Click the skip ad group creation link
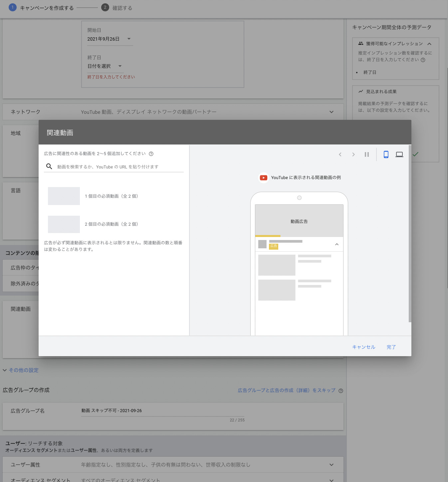The width and height of the screenshot is (448, 482). (x=287, y=390)
